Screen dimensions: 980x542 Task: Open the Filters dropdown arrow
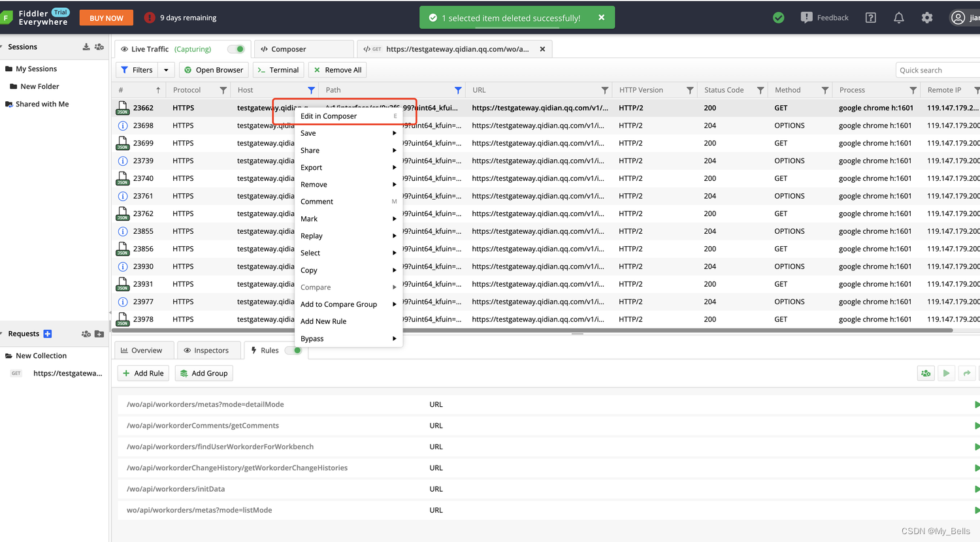[x=166, y=70]
